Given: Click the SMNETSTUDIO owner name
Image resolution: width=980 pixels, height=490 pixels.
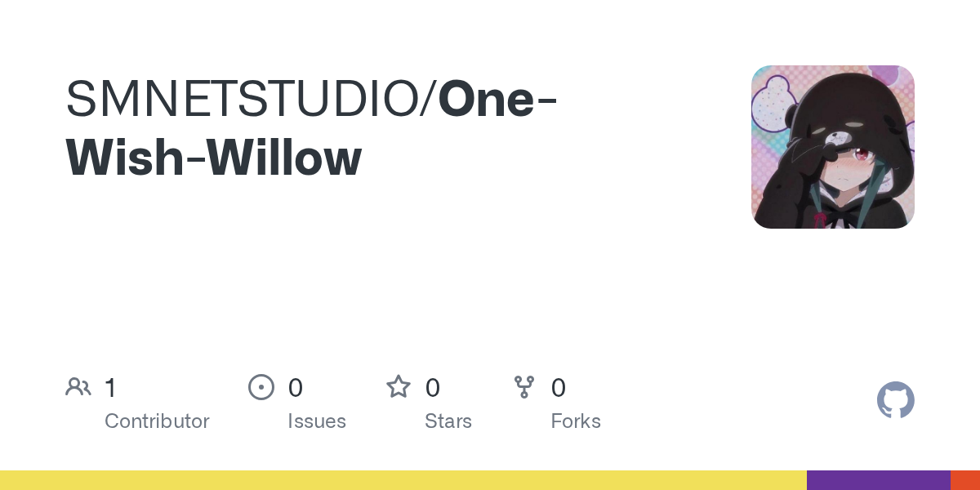Looking at the screenshot, I should point(245,100).
